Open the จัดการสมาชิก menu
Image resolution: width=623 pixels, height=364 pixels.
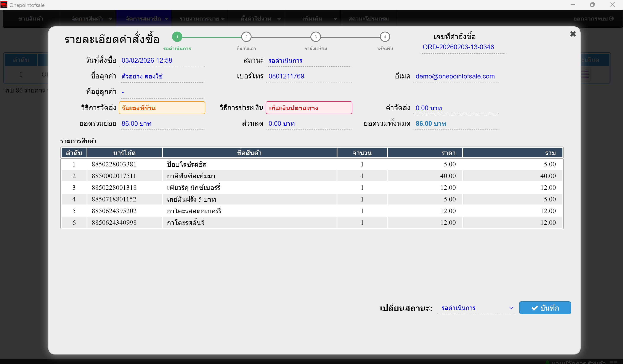pyautogui.click(x=143, y=19)
